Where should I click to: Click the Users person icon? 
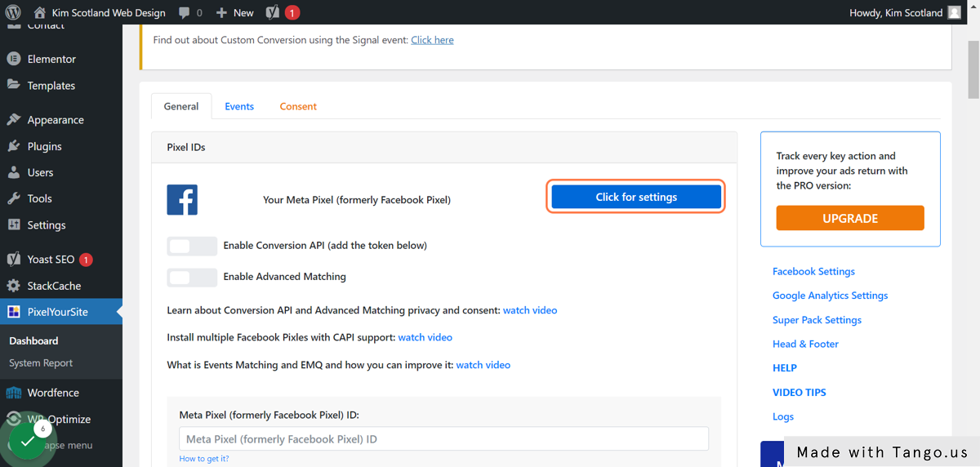(x=13, y=172)
